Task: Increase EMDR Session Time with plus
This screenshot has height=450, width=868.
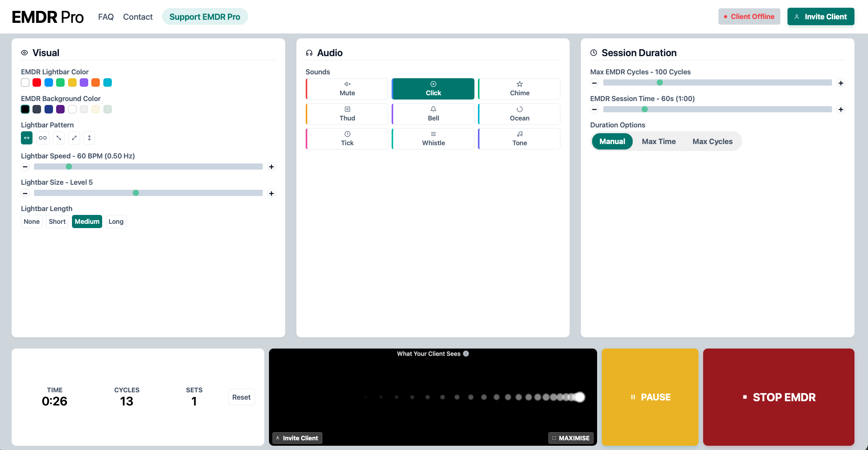Action: 841,110
